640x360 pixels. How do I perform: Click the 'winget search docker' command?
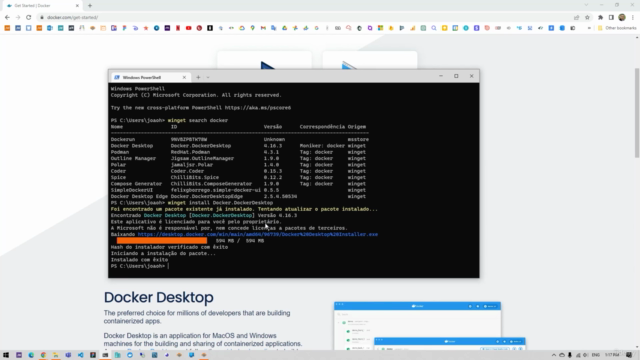(198, 120)
